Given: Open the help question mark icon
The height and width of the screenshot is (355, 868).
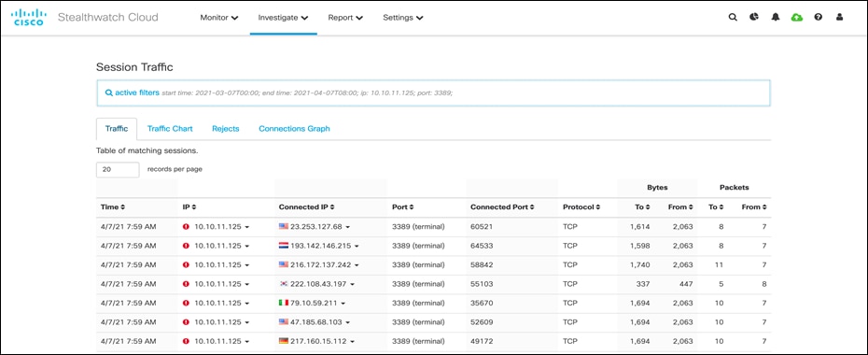Looking at the screenshot, I should (819, 17).
